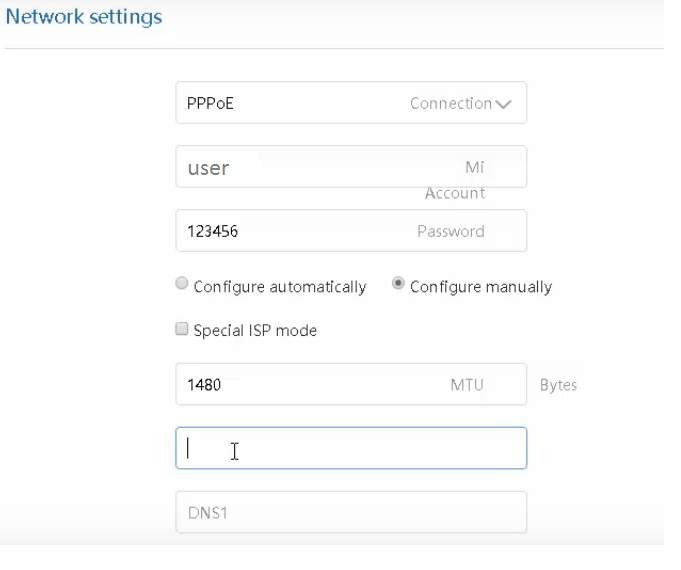Open the PPPoE connection type dropdown
Screen dimensions: 681x570
(350, 103)
